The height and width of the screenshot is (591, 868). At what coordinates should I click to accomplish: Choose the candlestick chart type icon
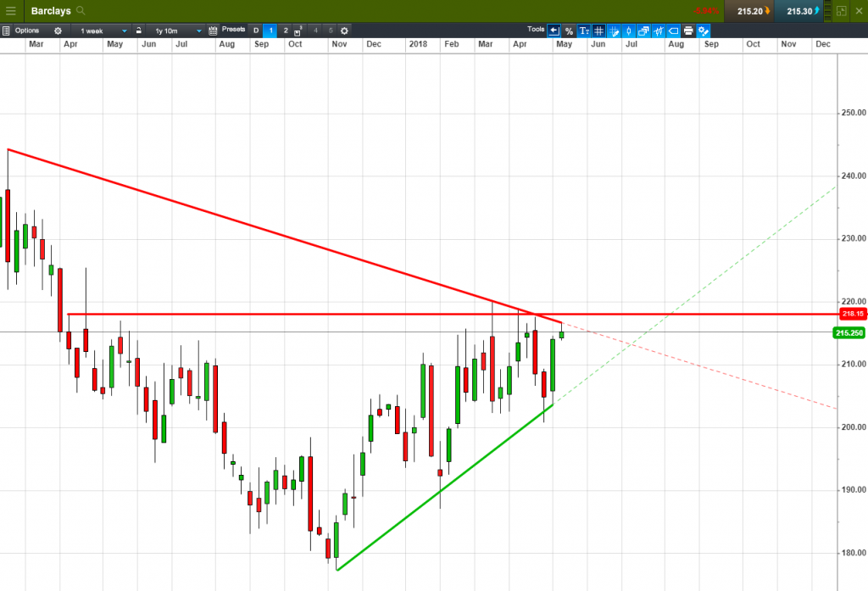[629, 31]
